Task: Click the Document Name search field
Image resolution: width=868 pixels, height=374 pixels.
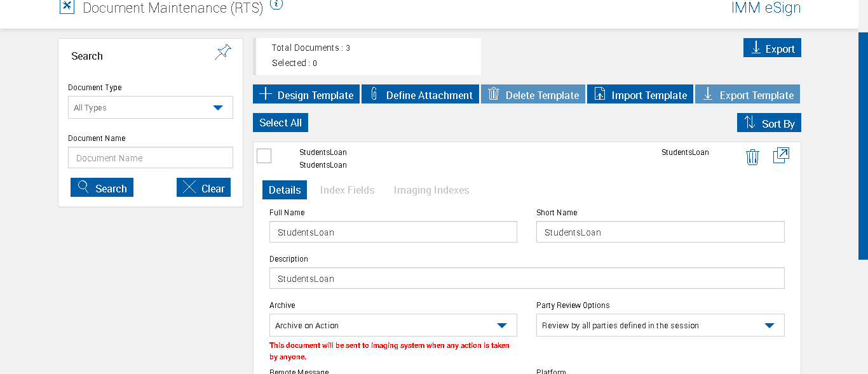Action: 151,158
